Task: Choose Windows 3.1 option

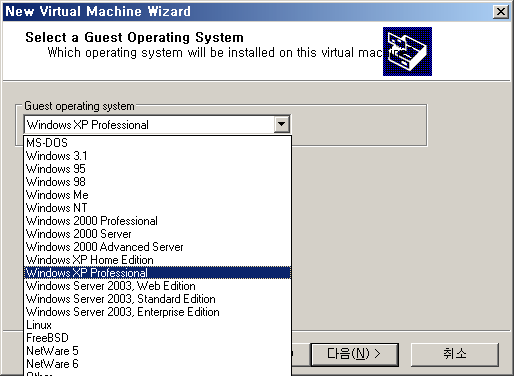Action: [157, 156]
